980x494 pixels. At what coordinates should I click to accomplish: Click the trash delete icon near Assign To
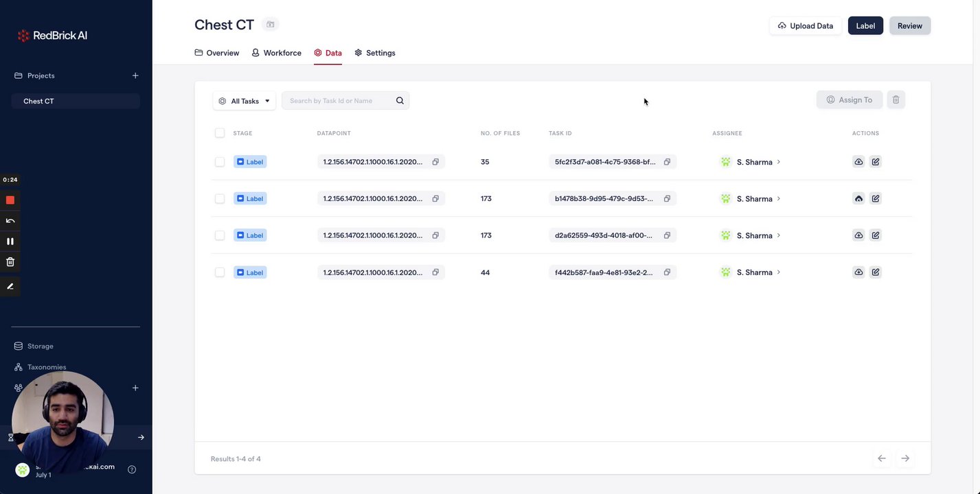(896, 99)
